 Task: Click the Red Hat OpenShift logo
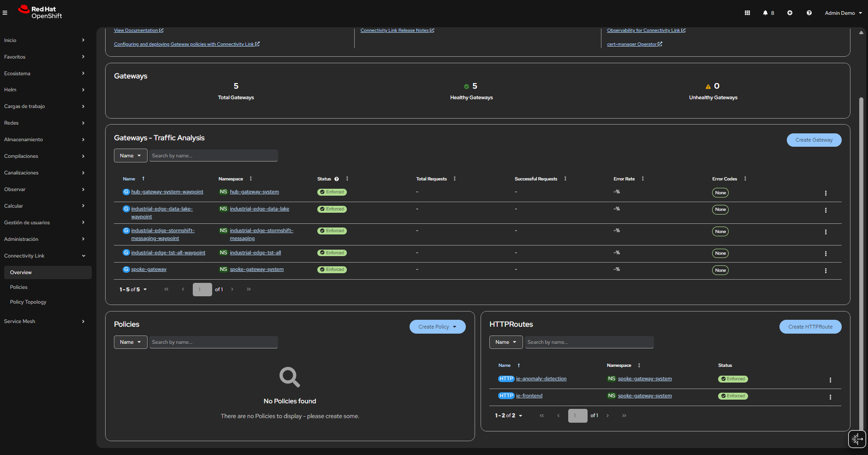click(x=40, y=12)
